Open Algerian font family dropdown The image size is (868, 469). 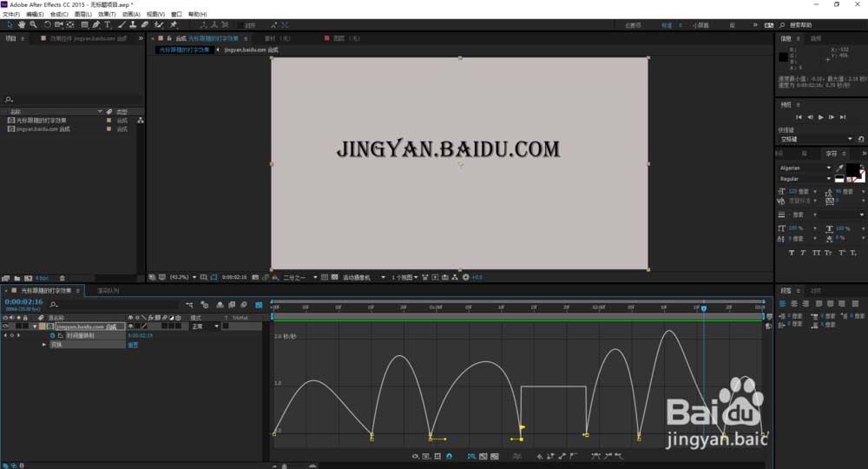806,168
